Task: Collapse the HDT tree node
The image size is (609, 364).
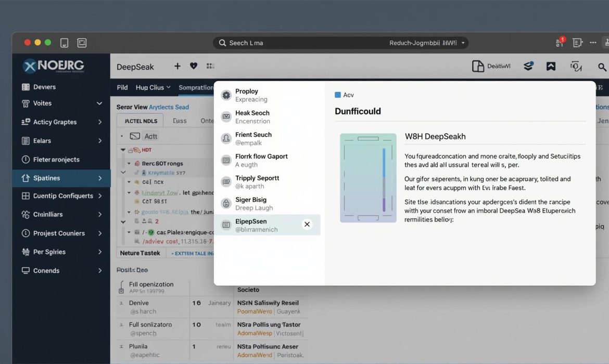Action: coord(123,150)
